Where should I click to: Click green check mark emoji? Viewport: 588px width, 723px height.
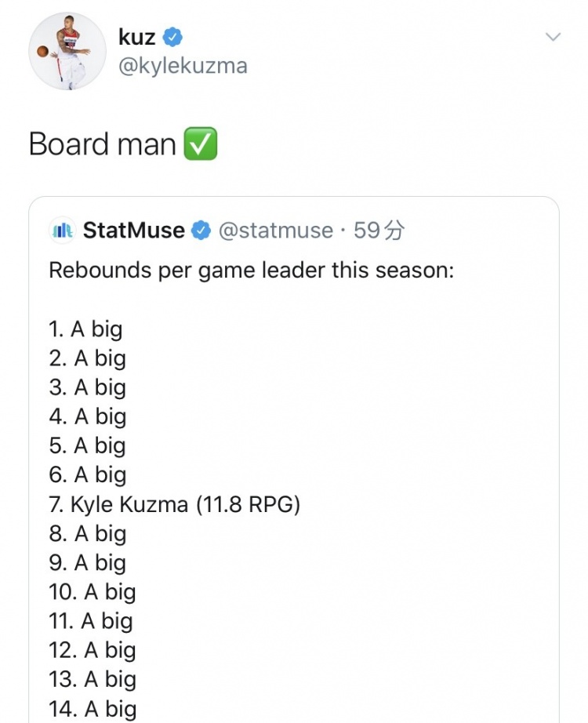pyautogui.click(x=201, y=144)
